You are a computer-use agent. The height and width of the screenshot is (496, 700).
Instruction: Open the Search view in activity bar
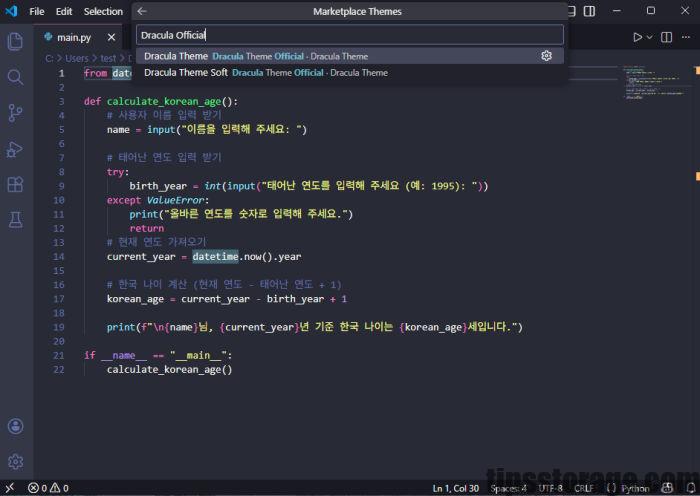point(15,77)
